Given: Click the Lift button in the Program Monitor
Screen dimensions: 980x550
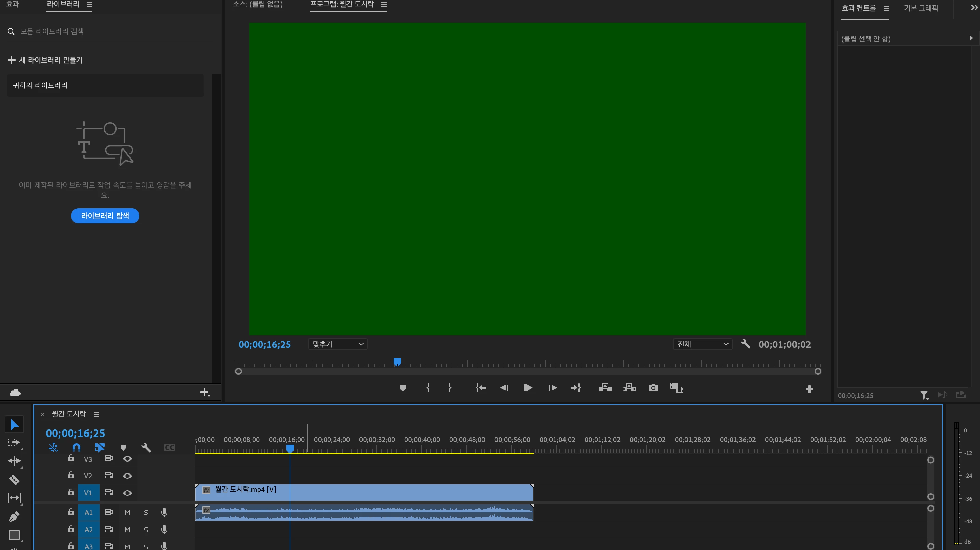Looking at the screenshot, I should pyautogui.click(x=604, y=388).
